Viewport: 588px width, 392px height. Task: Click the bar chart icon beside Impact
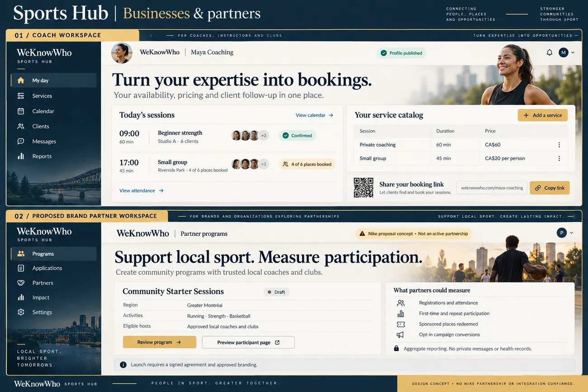point(21,297)
